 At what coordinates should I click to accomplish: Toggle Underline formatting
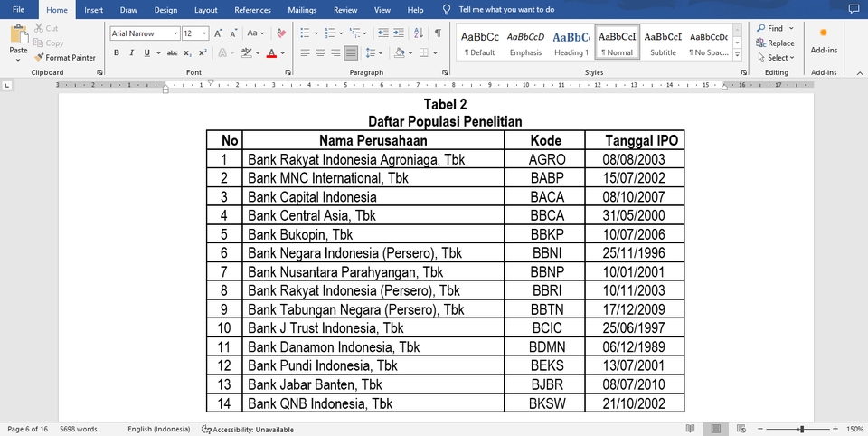click(146, 52)
